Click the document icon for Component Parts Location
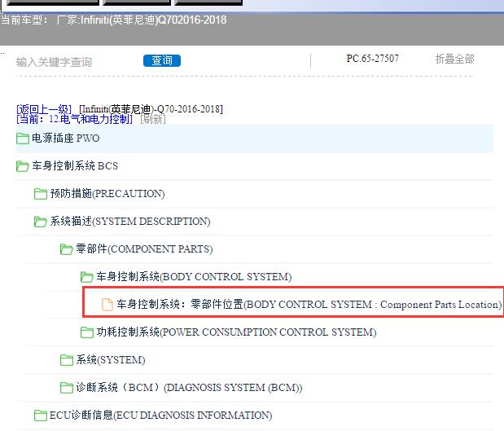 coord(107,305)
